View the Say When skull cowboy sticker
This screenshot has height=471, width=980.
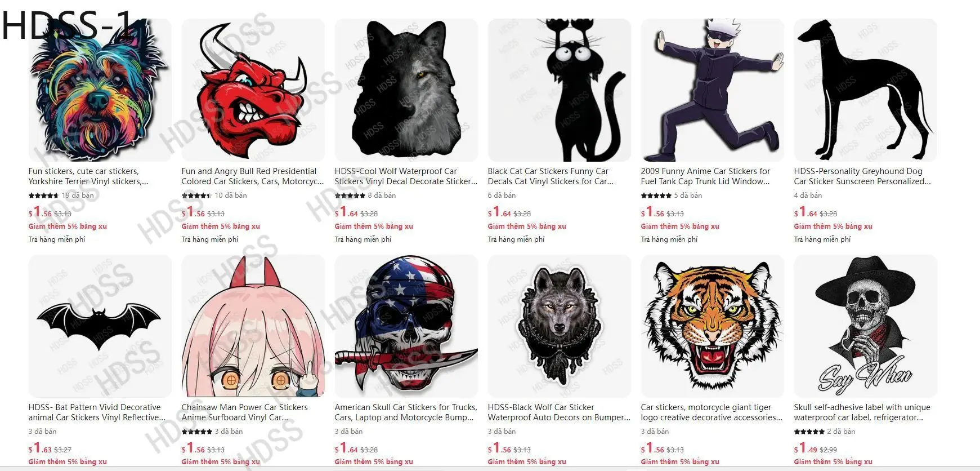866,326
